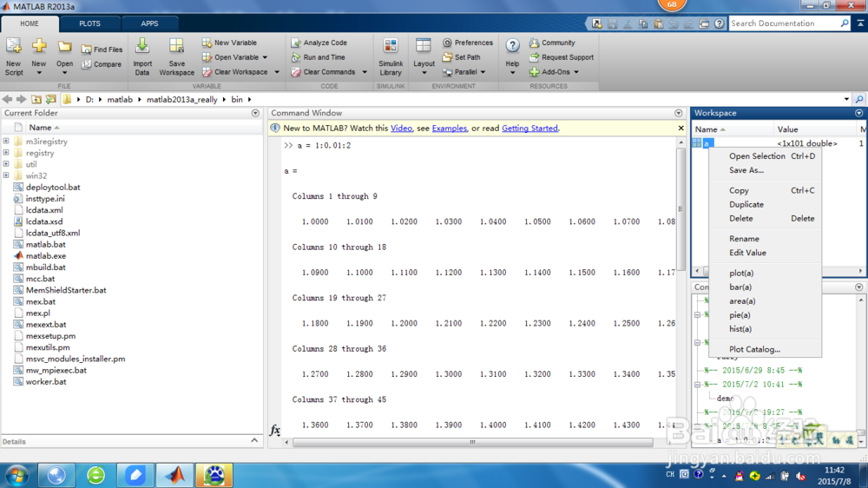Open Workspace panel actions menu

[858, 113]
